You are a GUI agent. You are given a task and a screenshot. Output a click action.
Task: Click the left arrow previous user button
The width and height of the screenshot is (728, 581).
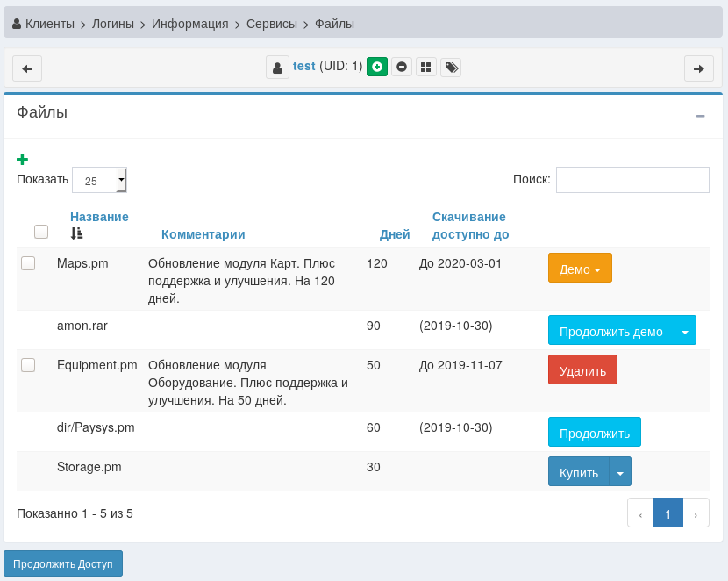(27, 68)
